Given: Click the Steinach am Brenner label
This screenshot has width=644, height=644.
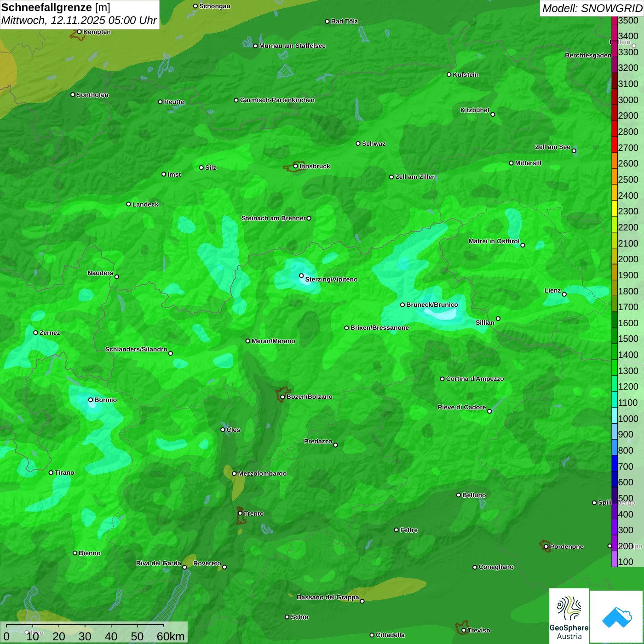Looking at the screenshot, I should coord(274,218).
